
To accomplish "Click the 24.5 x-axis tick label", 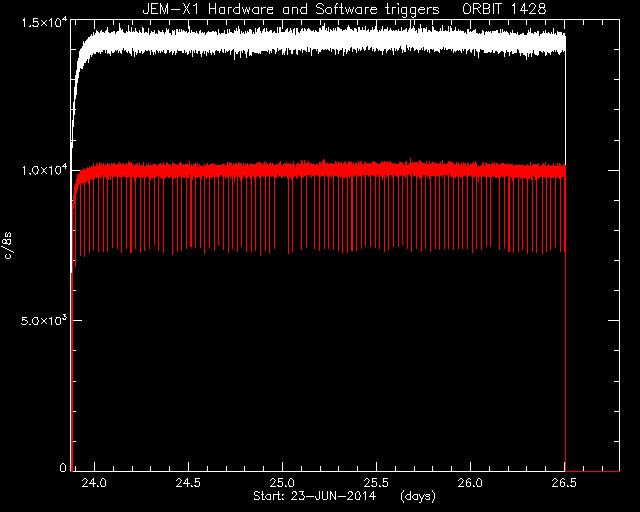I will (x=188, y=483).
